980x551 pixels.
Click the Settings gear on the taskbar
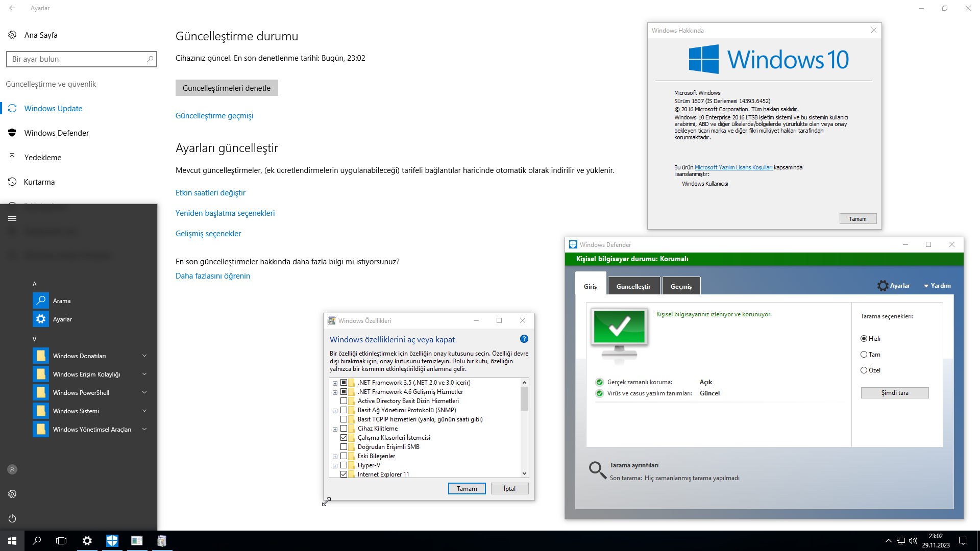(87, 541)
